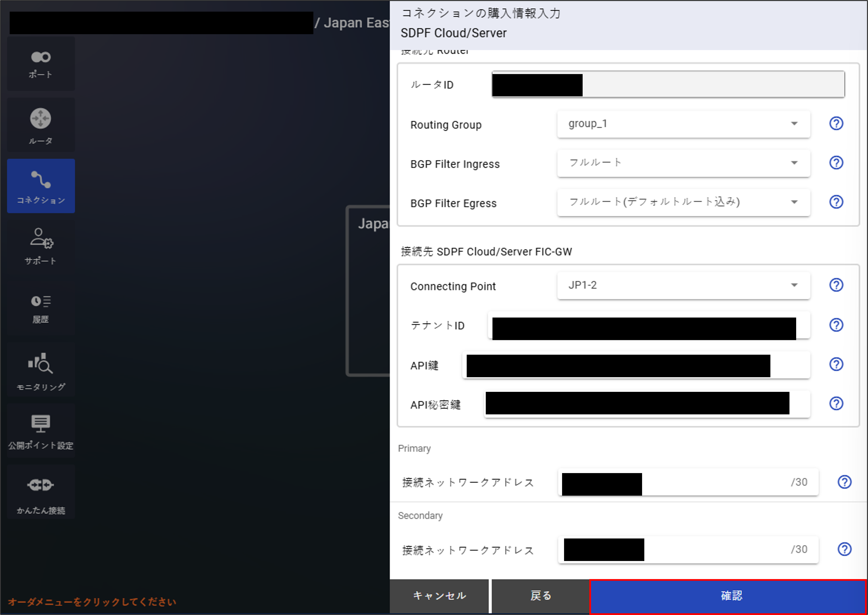This screenshot has width=868, height=615.
Task: Click the 'SDPF Cloud/Server' header text
Action: 454,33
